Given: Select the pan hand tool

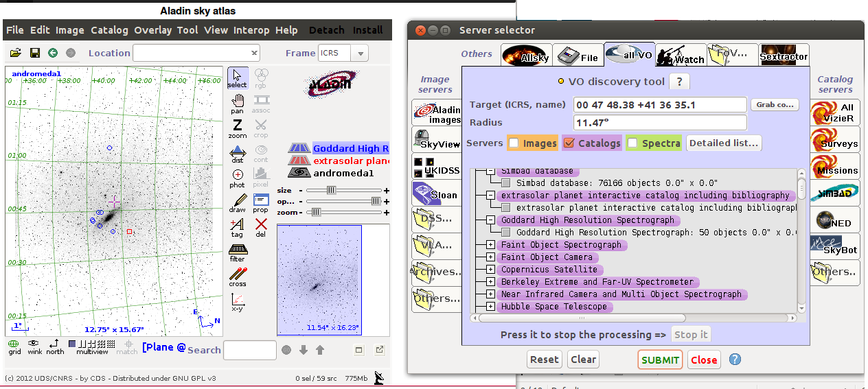Looking at the screenshot, I should [238, 104].
